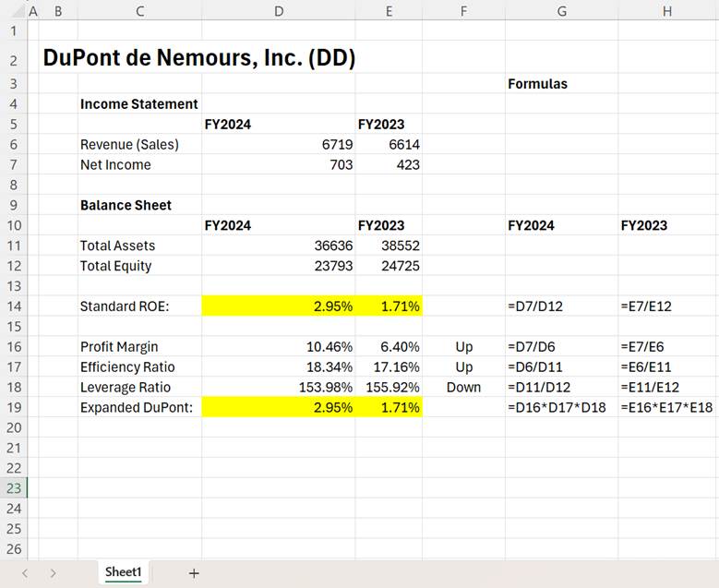Image resolution: width=719 pixels, height=588 pixels.
Task: Select column B header
Action: [x=58, y=11]
